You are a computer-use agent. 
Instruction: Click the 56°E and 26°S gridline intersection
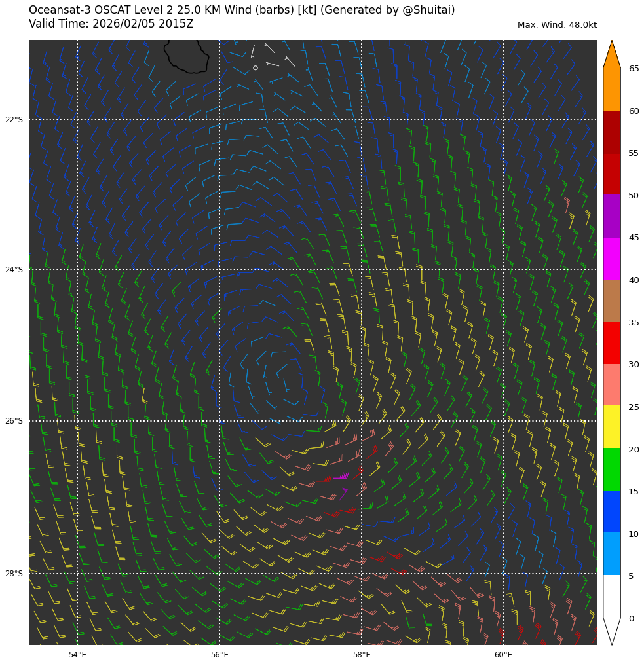point(219,421)
